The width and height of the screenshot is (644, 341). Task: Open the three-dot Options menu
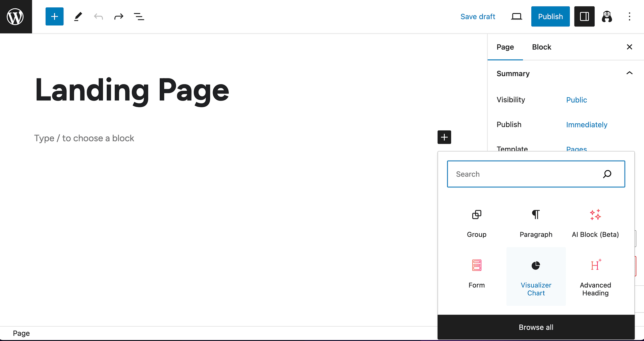tap(630, 16)
